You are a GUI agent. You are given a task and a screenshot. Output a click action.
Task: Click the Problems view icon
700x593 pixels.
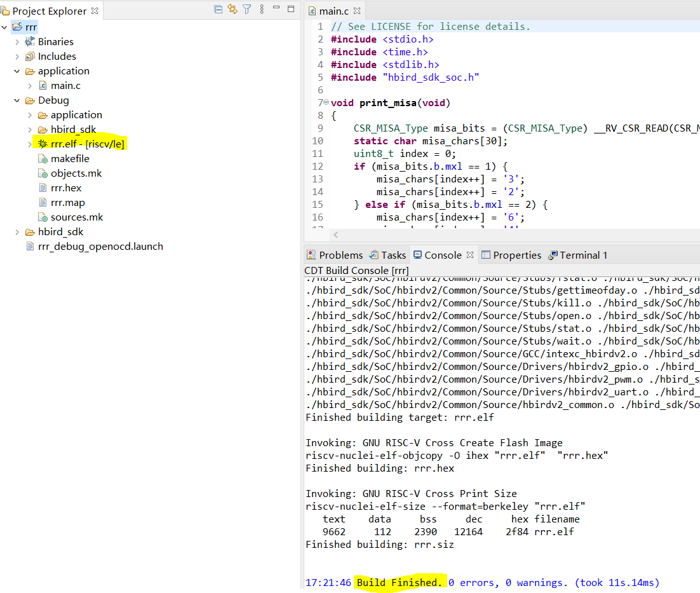(x=311, y=254)
